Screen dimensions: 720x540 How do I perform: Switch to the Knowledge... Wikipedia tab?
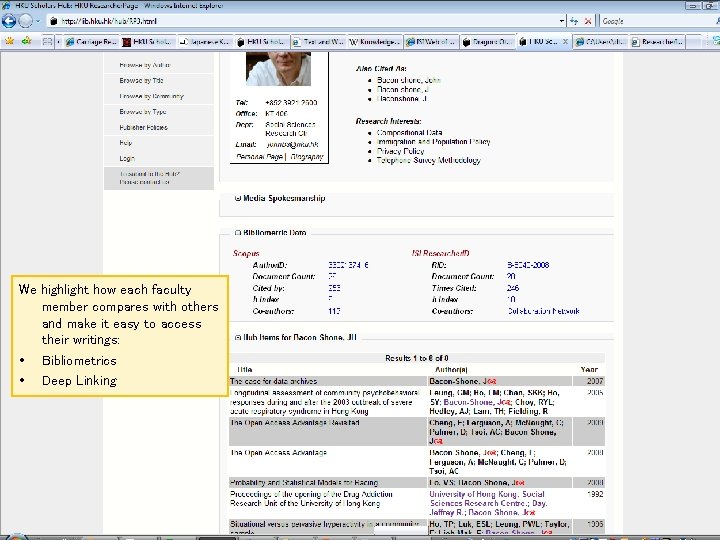375,42
